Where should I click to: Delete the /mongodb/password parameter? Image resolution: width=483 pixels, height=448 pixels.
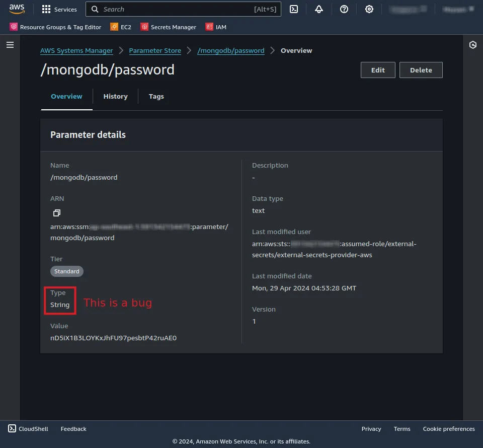[421, 70]
